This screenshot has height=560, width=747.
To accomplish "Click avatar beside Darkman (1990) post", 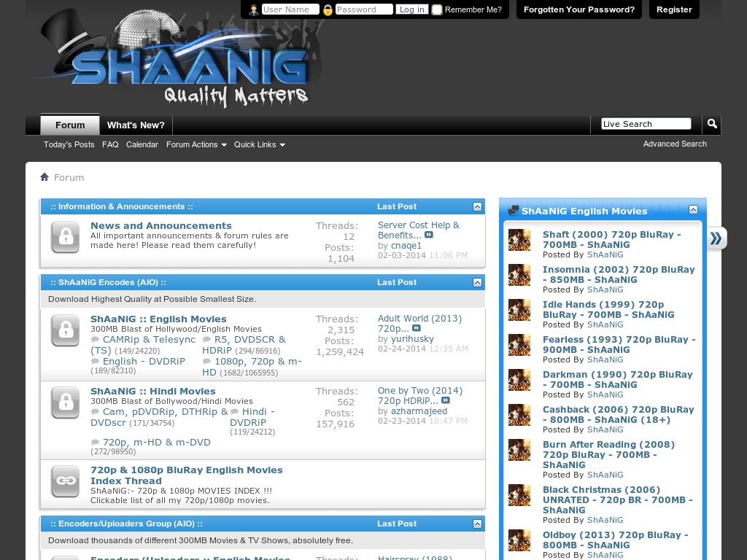I will (x=519, y=380).
